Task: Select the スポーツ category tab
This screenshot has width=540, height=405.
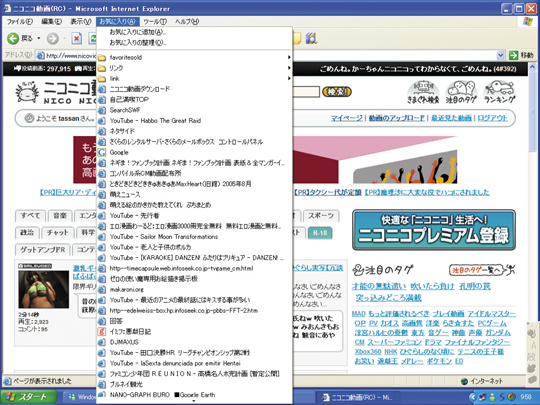Action: (x=321, y=216)
